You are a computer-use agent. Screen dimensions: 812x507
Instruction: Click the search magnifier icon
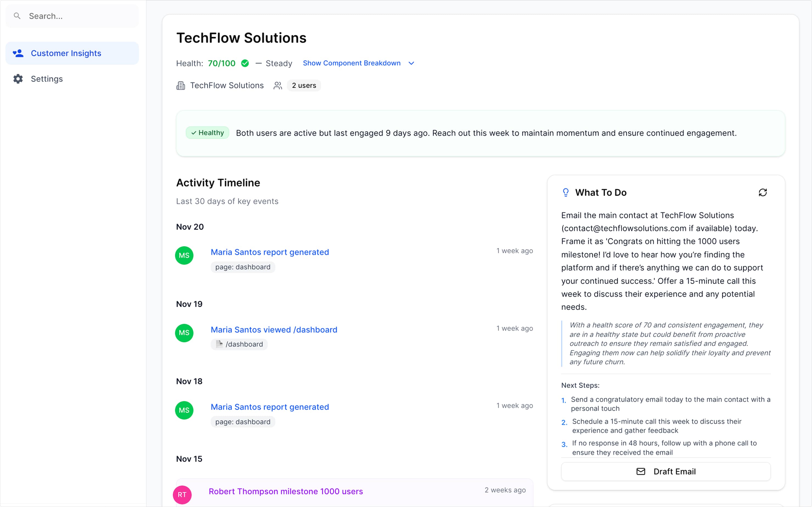(x=17, y=16)
